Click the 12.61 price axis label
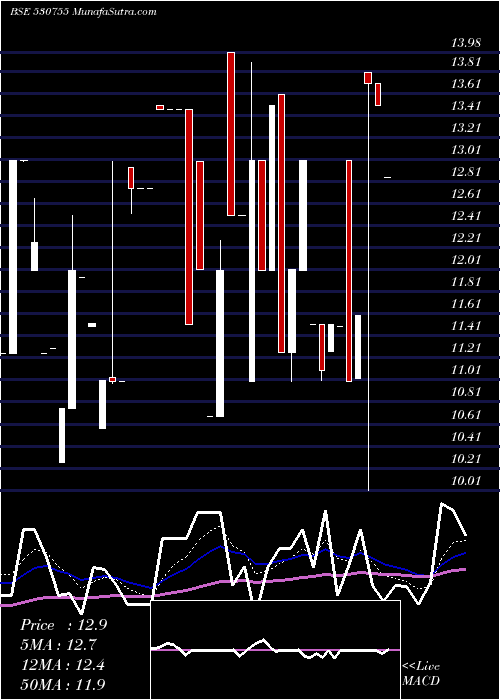The height and width of the screenshot is (700, 500). (x=467, y=194)
